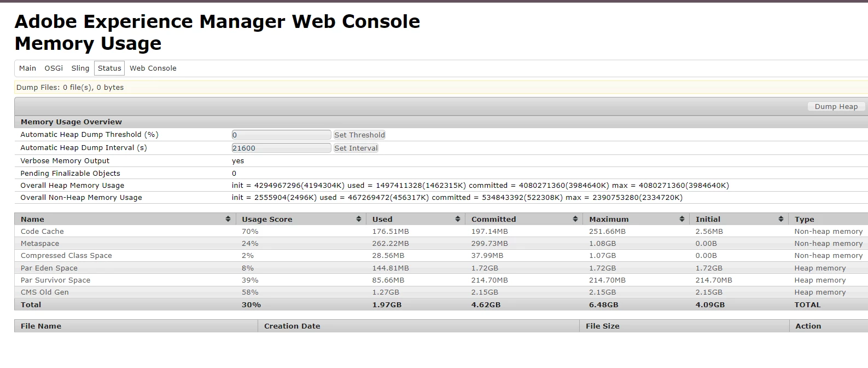Click the TOTAL type cell
This screenshot has height=368, width=868.
[x=807, y=305]
